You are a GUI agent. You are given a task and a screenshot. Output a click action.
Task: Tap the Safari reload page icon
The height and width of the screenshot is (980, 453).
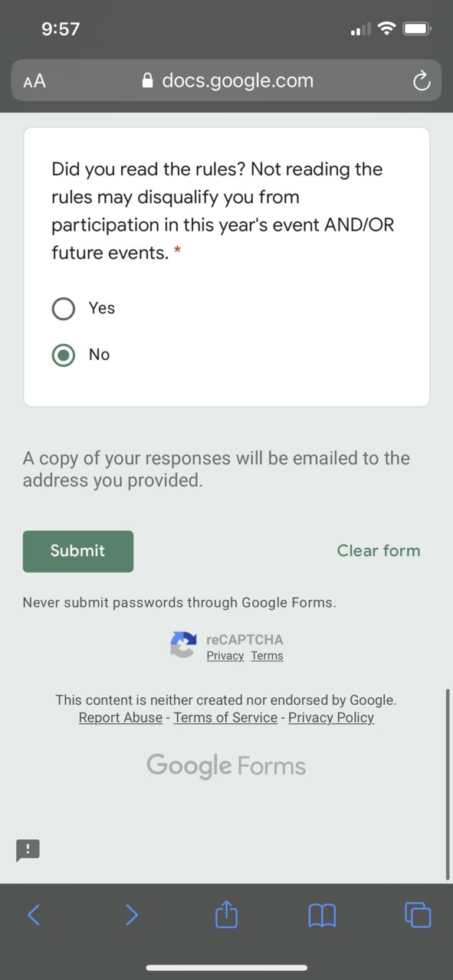422,81
